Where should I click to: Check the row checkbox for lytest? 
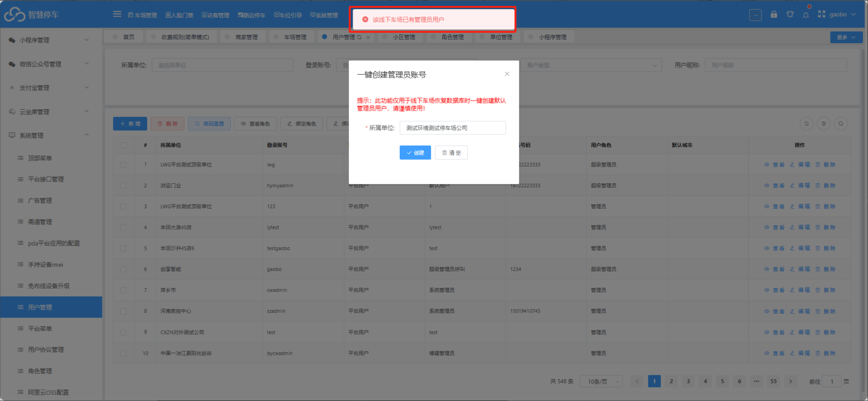123,228
